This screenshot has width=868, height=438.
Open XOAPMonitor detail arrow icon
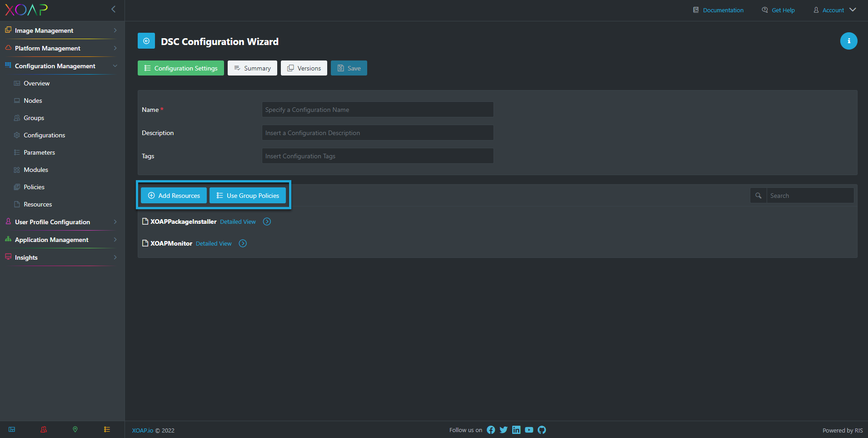(x=243, y=243)
